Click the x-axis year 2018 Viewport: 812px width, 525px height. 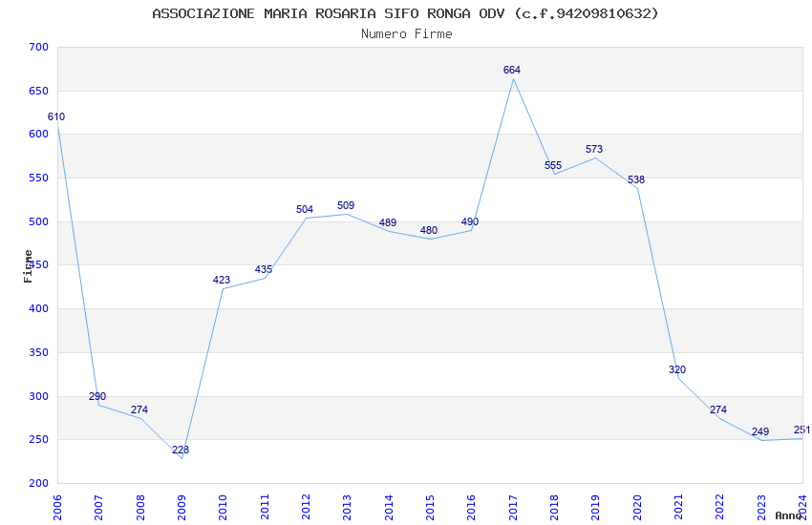554,507
